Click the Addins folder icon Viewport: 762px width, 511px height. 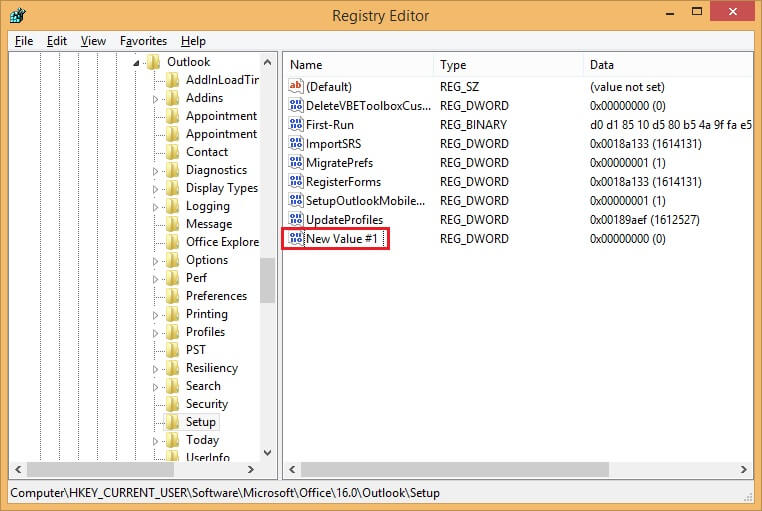[173, 98]
